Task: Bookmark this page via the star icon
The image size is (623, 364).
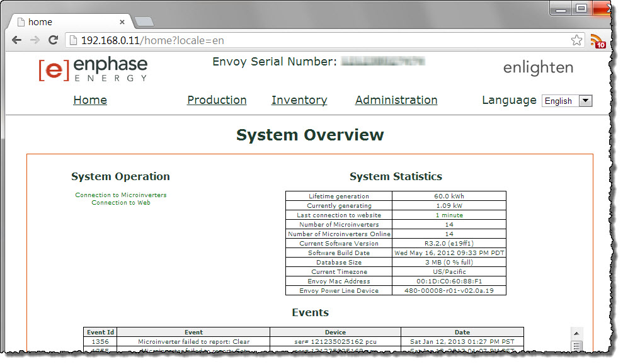Action: click(x=576, y=39)
